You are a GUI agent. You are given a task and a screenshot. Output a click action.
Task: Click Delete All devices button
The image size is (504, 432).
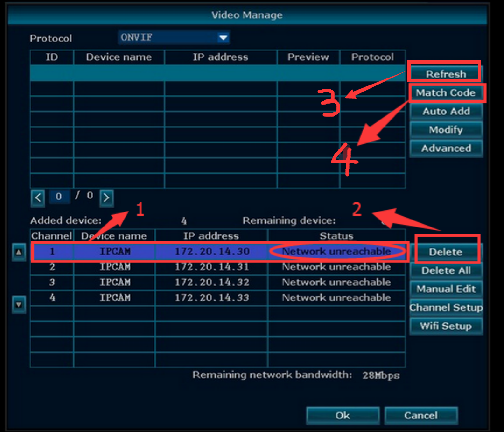tap(446, 270)
